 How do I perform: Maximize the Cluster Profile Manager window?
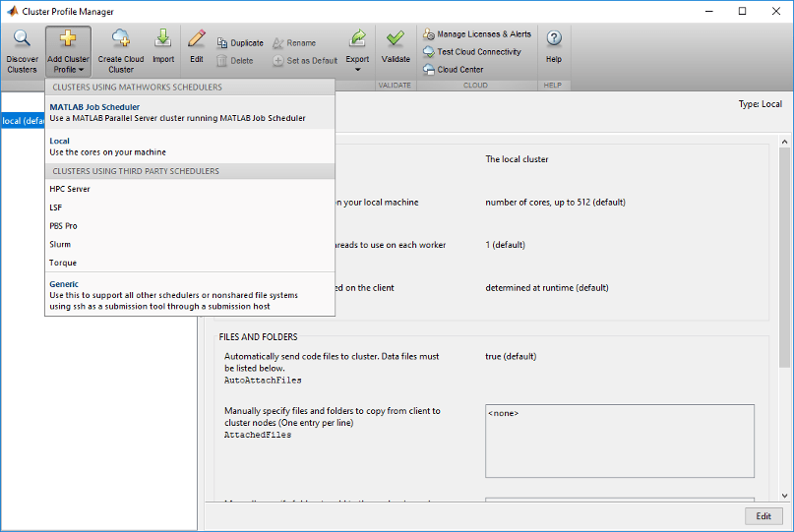point(743,11)
